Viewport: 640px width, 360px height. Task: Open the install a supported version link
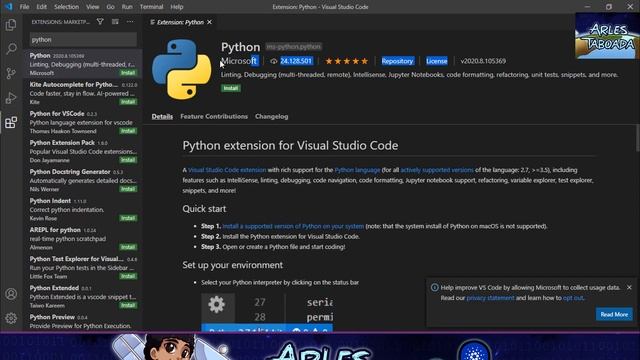293,226
